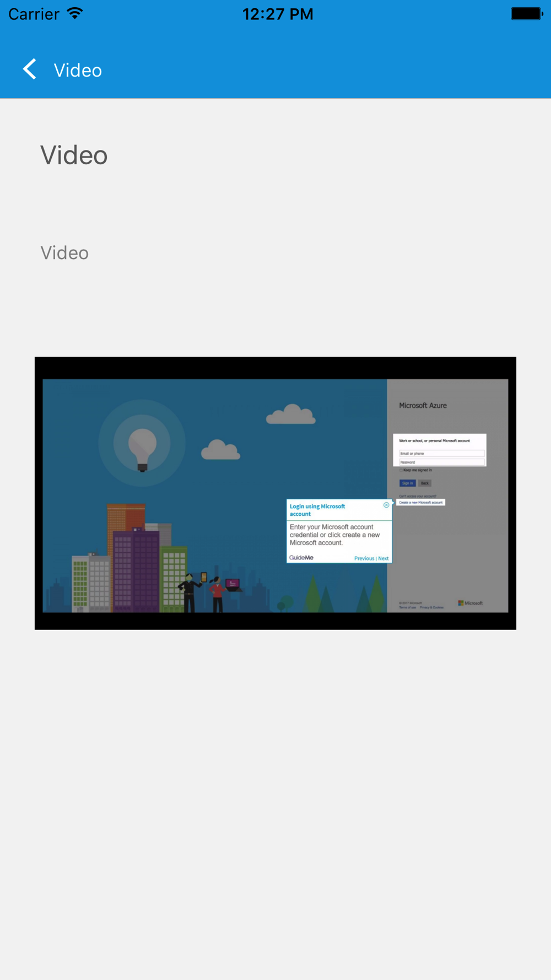Click the Microsoft Azure heading in the video
Screen dimensions: 551x980
coord(423,405)
